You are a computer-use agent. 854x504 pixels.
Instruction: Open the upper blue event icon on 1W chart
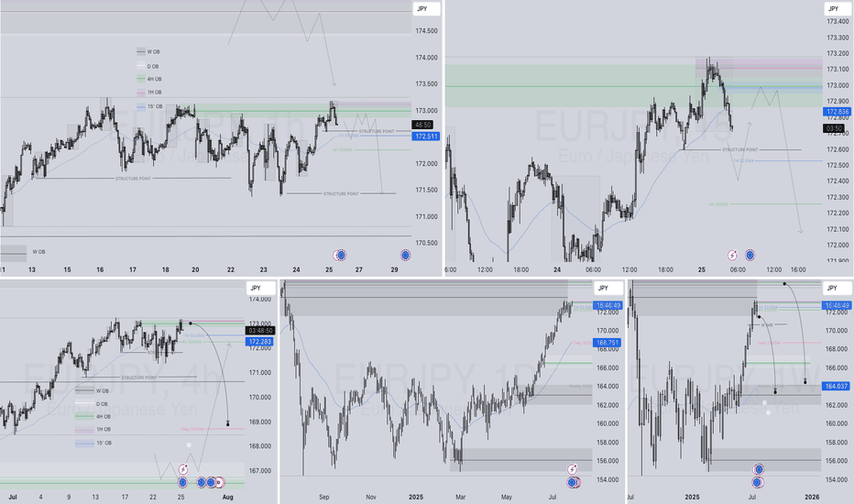[758, 470]
